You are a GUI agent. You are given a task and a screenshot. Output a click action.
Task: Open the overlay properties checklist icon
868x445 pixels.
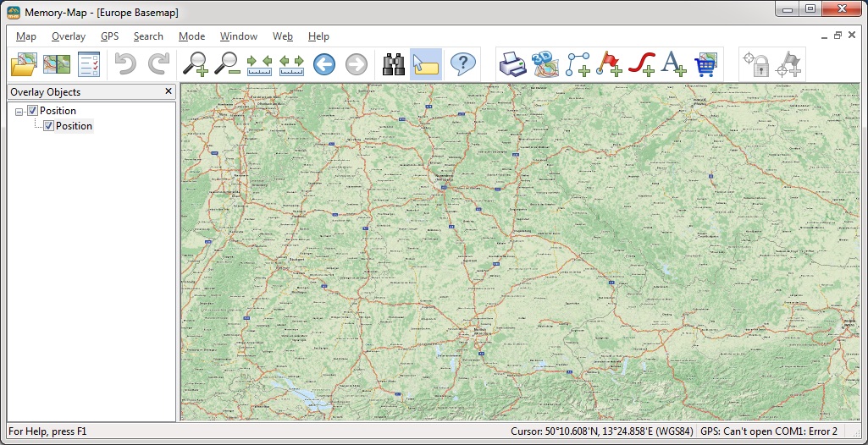pos(89,64)
